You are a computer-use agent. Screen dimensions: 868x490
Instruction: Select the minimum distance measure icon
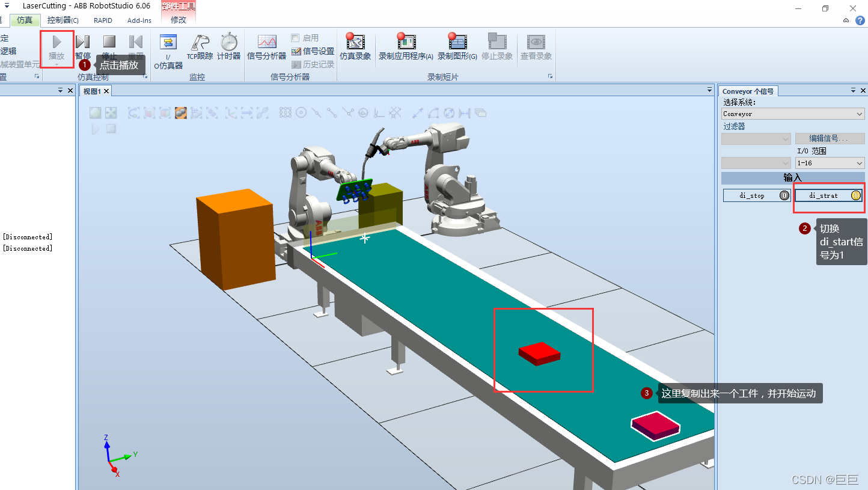pyautogui.click(x=465, y=112)
